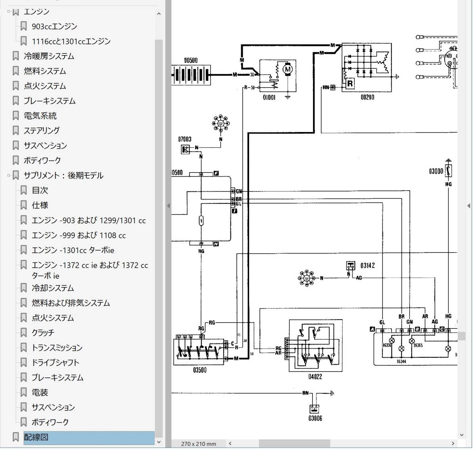Click the bookmark panel scroll-down arrow

[x=159, y=442]
